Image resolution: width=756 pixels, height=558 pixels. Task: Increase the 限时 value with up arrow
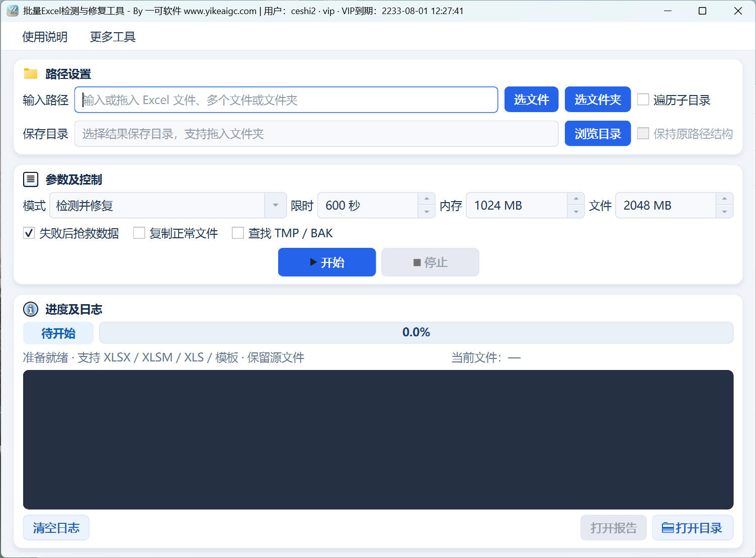coord(427,199)
